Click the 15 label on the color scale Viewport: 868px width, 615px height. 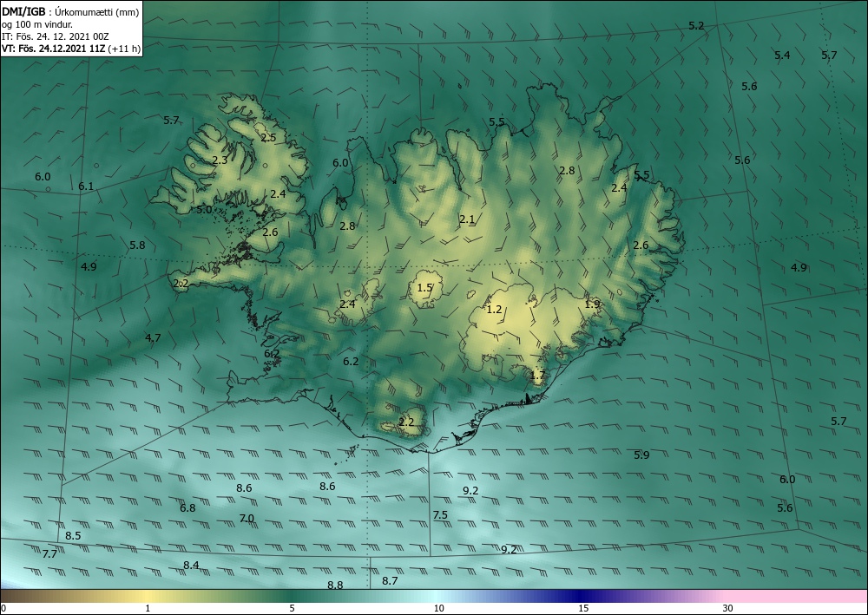pyautogui.click(x=583, y=608)
